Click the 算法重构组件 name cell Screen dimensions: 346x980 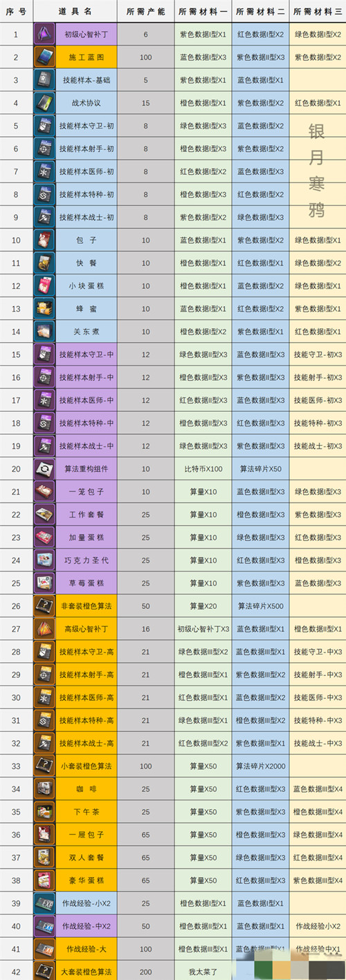coord(86,469)
